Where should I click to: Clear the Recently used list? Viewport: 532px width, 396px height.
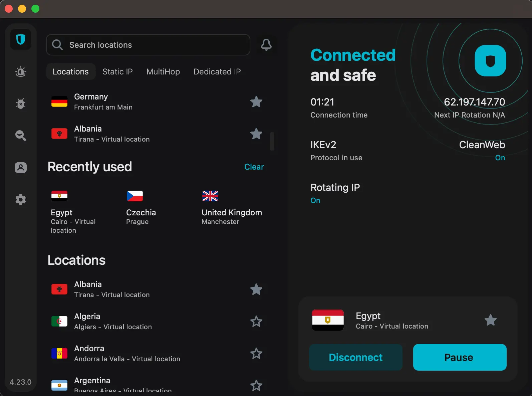pos(254,167)
